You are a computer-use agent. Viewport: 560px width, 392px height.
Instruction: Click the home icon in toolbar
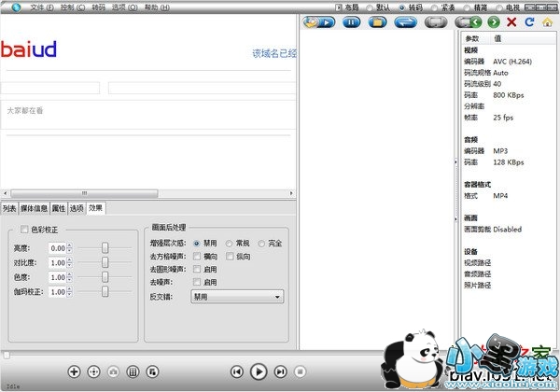pyautogui.click(x=547, y=22)
